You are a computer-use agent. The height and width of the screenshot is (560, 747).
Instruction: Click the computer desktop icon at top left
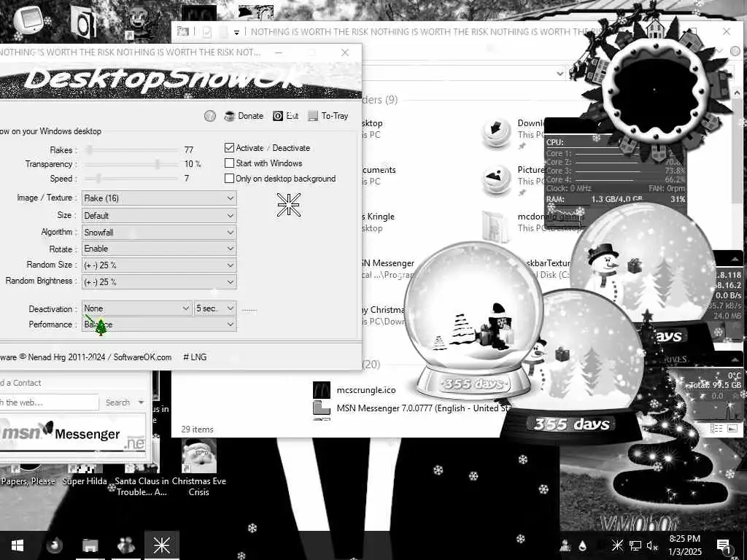[28, 19]
